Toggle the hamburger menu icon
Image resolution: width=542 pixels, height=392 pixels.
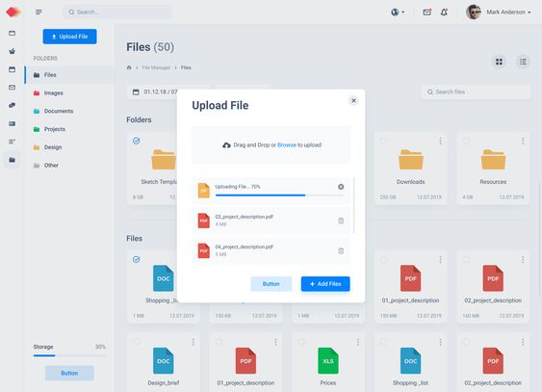pos(39,13)
